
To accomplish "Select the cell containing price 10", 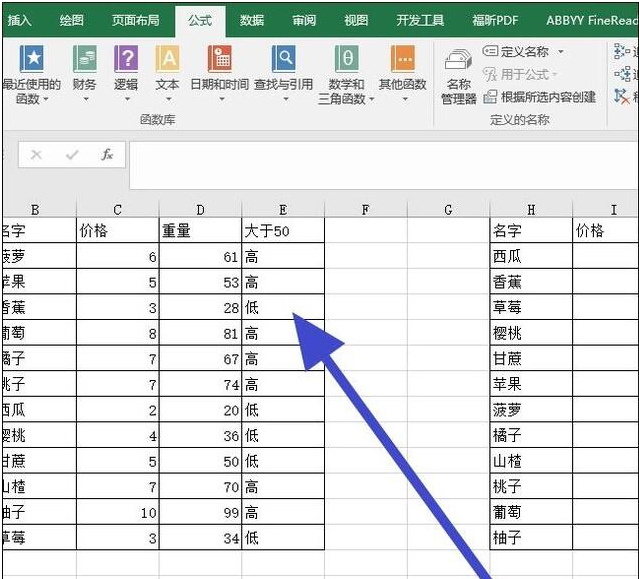I will 117,512.
